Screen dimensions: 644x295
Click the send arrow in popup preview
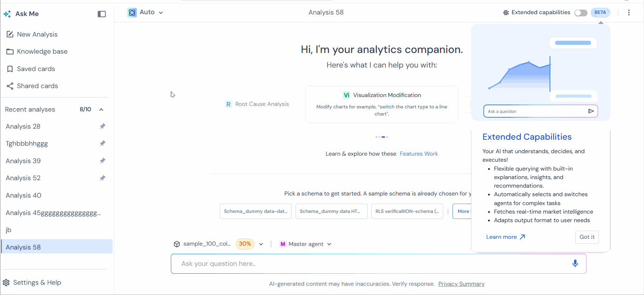point(591,111)
